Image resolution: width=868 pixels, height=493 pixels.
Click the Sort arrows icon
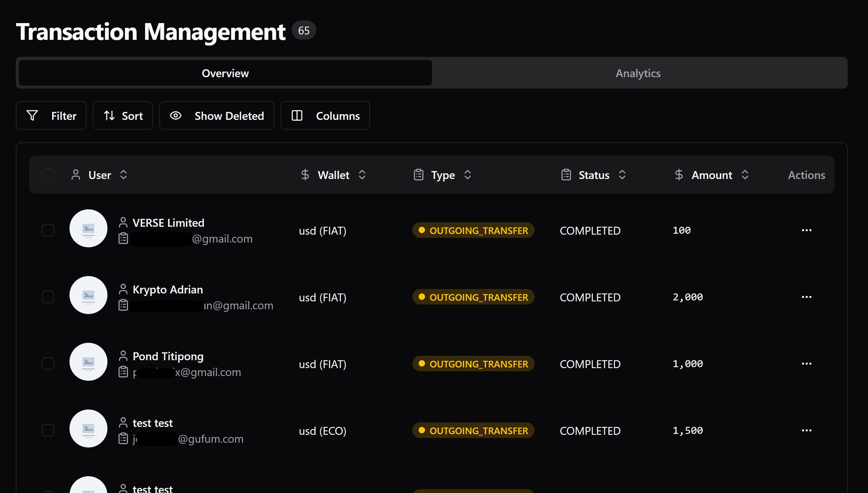pyautogui.click(x=109, y=115)
